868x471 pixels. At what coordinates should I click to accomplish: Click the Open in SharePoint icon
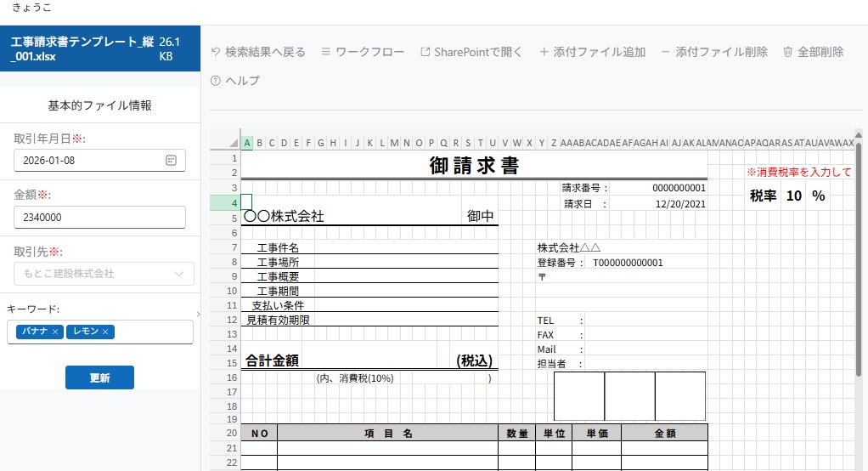(x=426, y=52)
